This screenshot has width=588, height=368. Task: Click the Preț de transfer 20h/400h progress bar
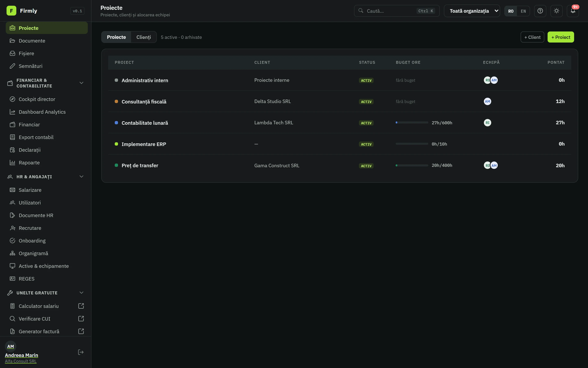(x=412, y=166)
